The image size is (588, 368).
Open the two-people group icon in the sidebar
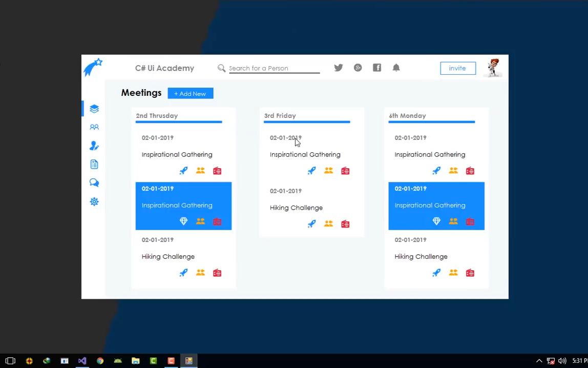[x=94, y=127]
